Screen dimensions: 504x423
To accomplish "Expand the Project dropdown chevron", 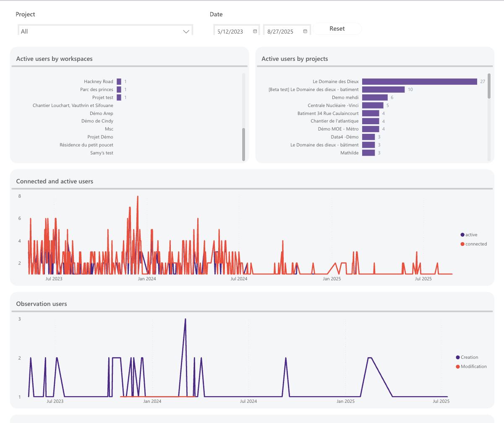I will click(186, 31).
